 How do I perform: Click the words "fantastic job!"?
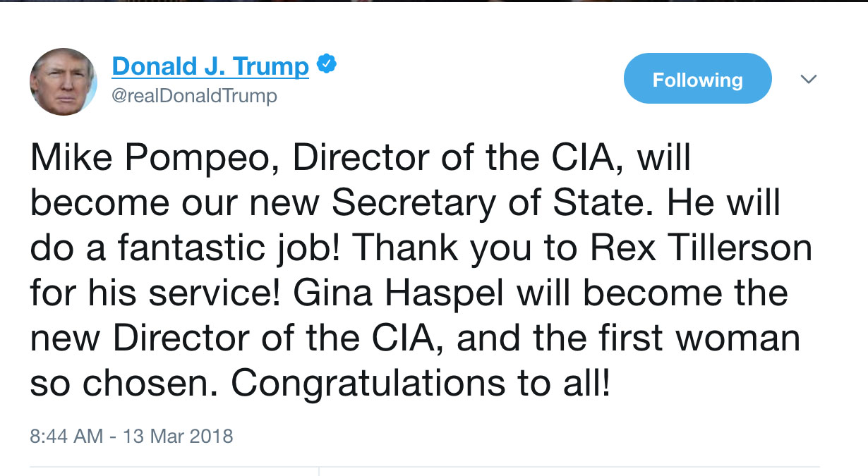(229, 248)
